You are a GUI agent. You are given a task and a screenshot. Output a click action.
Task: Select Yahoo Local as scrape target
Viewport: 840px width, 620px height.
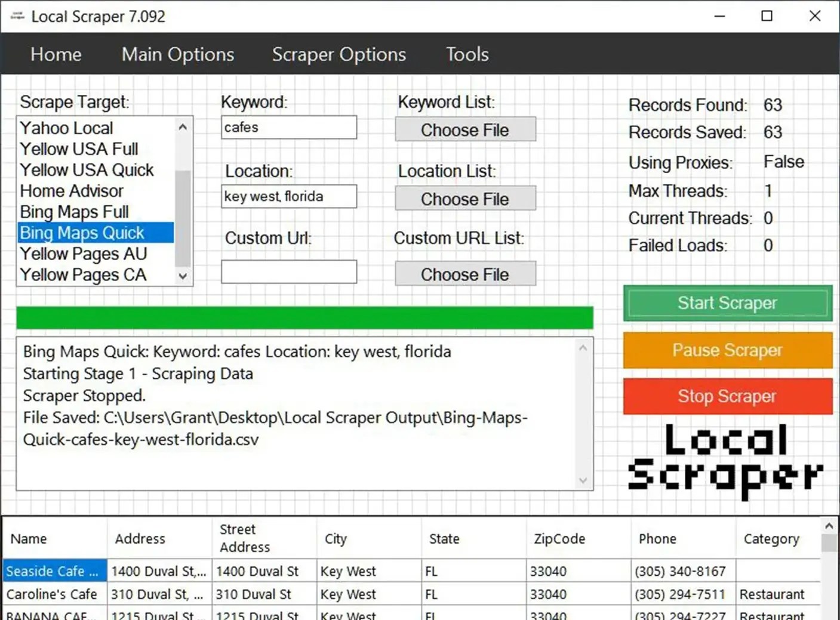pyautogui.click(x=66, y=127)
